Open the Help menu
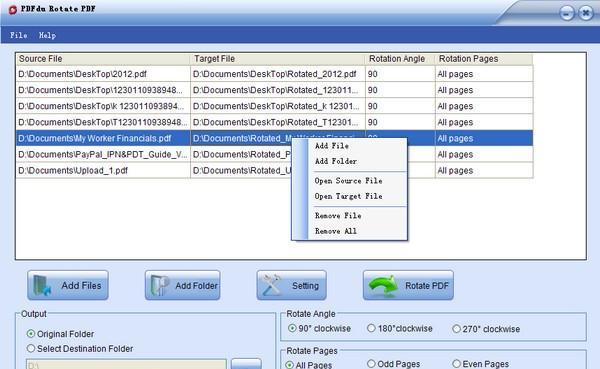This screenshot has height=369, width=600. coord(47,35)
